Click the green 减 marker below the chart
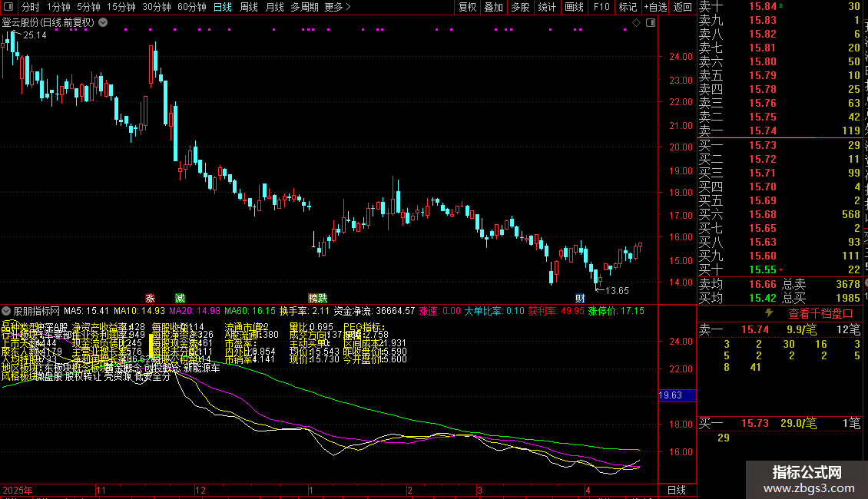 (180, 298)
